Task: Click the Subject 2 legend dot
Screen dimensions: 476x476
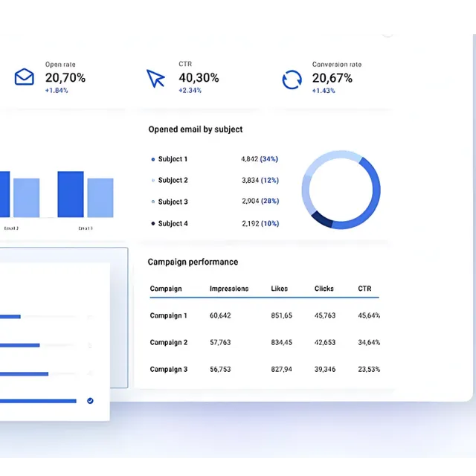Action: tap(153, 180)
